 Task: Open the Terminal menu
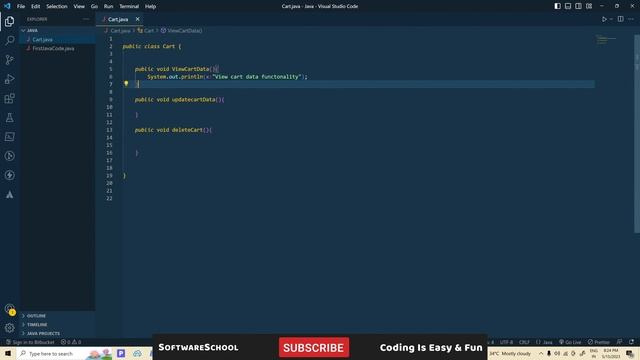pos(129,6)
